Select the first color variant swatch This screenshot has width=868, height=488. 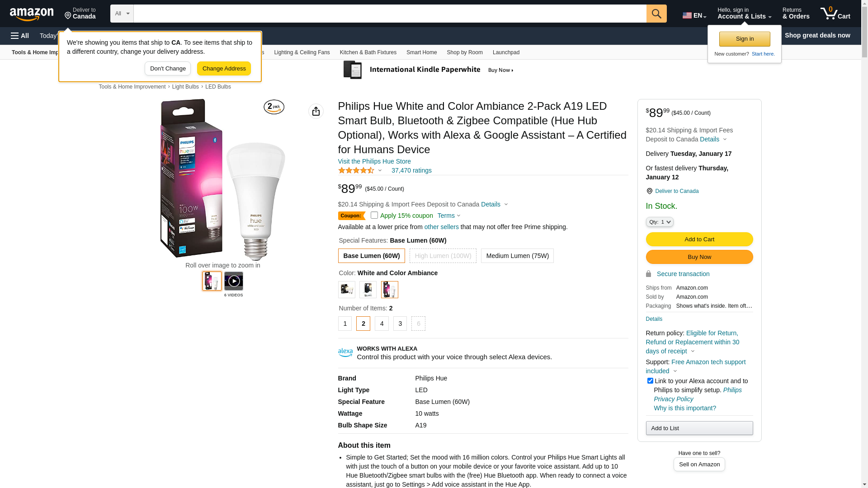pos(346,290)
